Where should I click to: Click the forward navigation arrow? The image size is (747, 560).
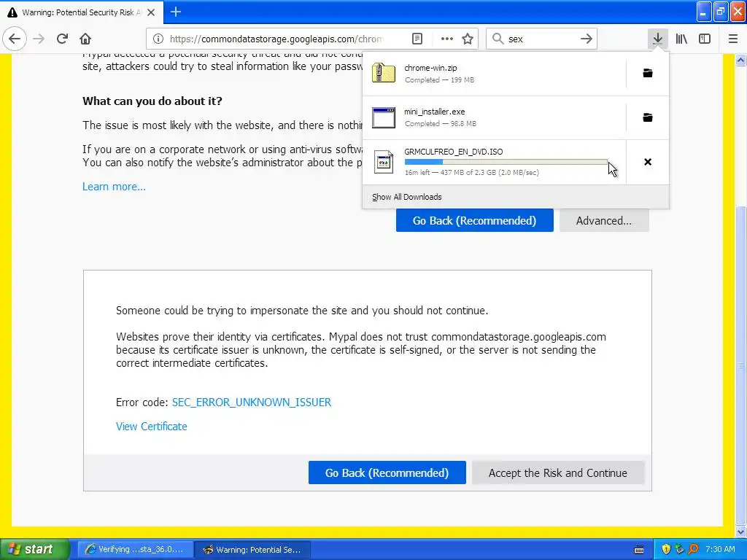point(39,39)
